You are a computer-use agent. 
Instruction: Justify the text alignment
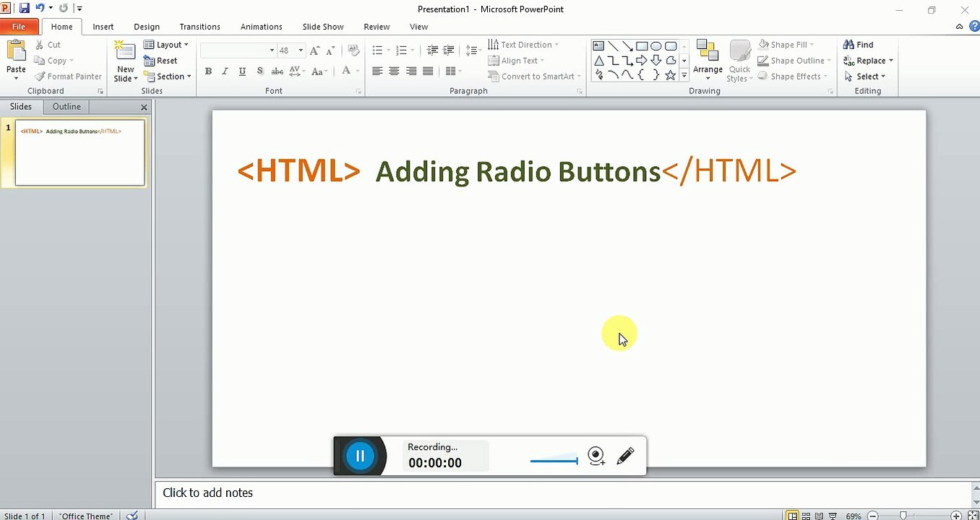coord(428,71)
